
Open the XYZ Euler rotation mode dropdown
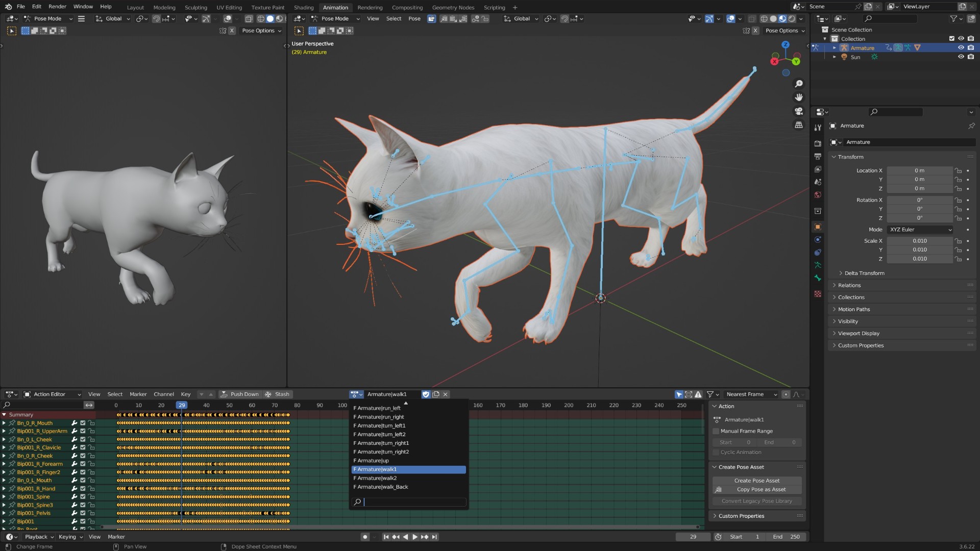[x=920, y=230]
